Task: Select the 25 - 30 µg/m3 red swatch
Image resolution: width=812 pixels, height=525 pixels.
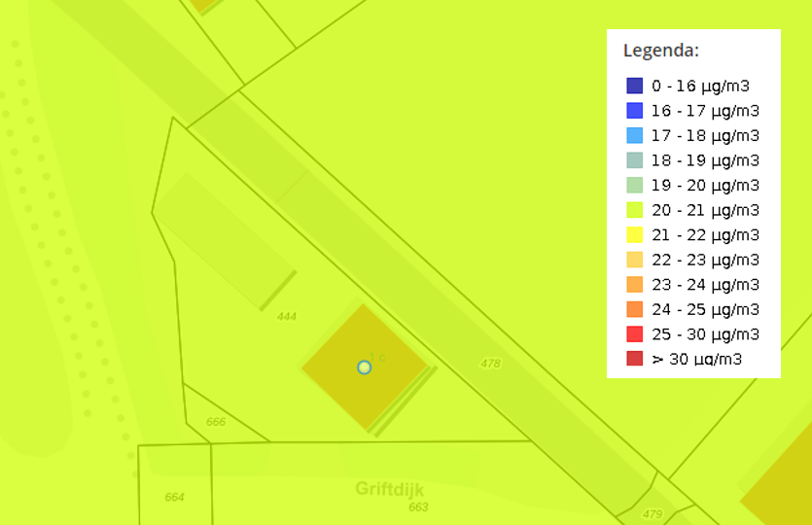Action: [x=634, y=333]
